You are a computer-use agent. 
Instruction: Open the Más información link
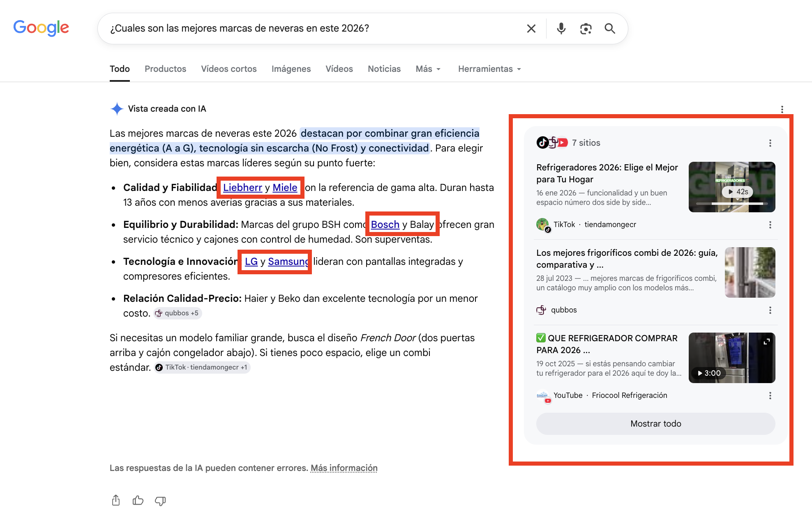coord(344,468)
